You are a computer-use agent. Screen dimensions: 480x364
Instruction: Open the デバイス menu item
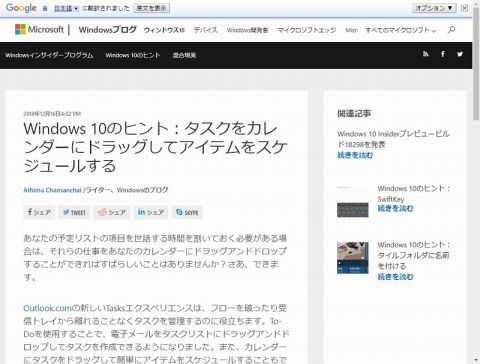(205, 30)
